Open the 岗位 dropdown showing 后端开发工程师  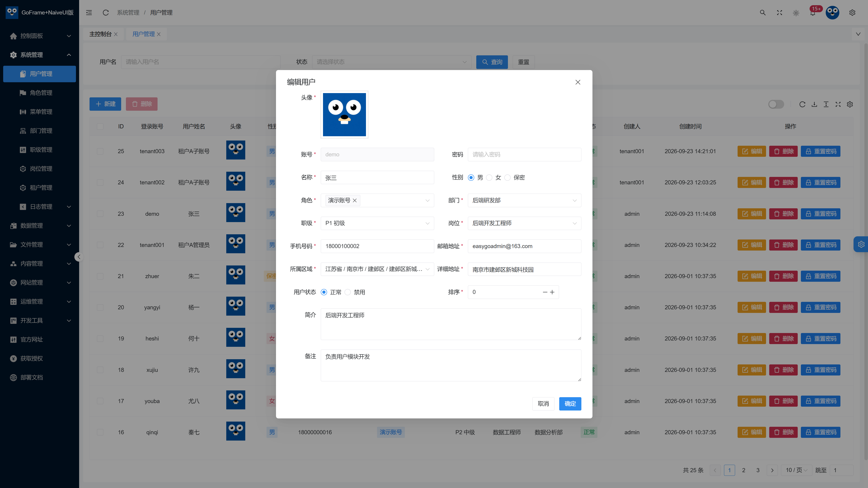[x=524, y=223]
